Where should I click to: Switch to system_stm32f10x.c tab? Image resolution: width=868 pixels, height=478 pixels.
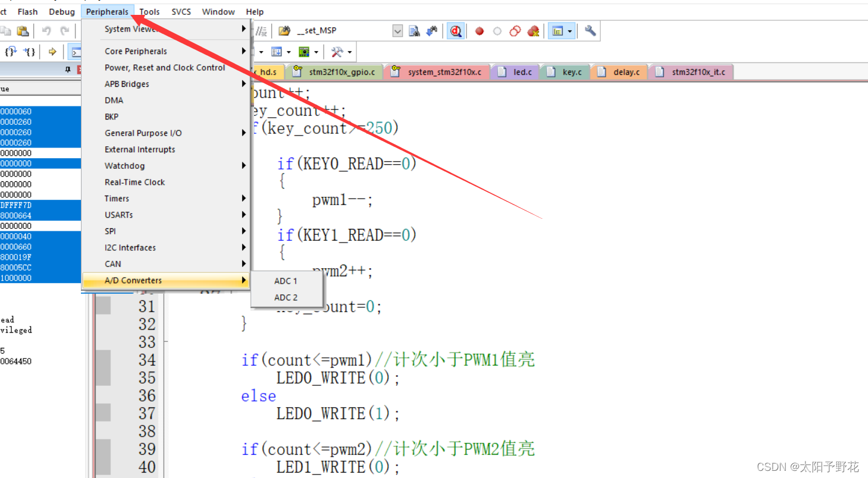(x=437, y=72)
